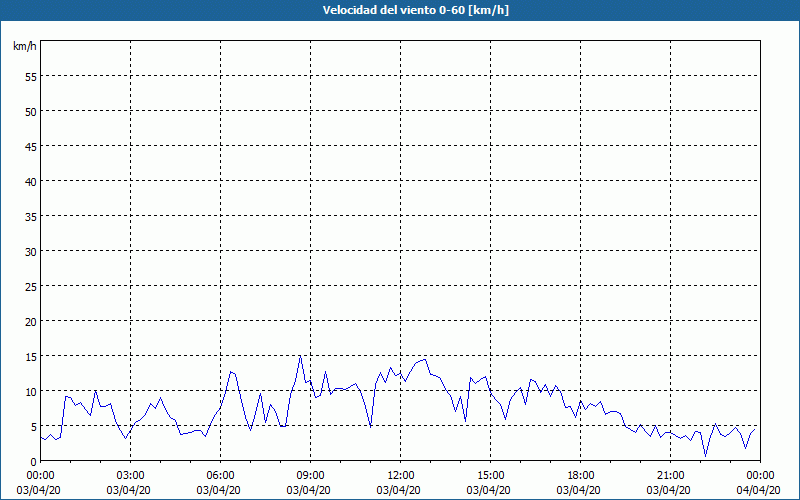
Task: Click the 09:00 time label on x-axis
Action: [x=310, y=475]
